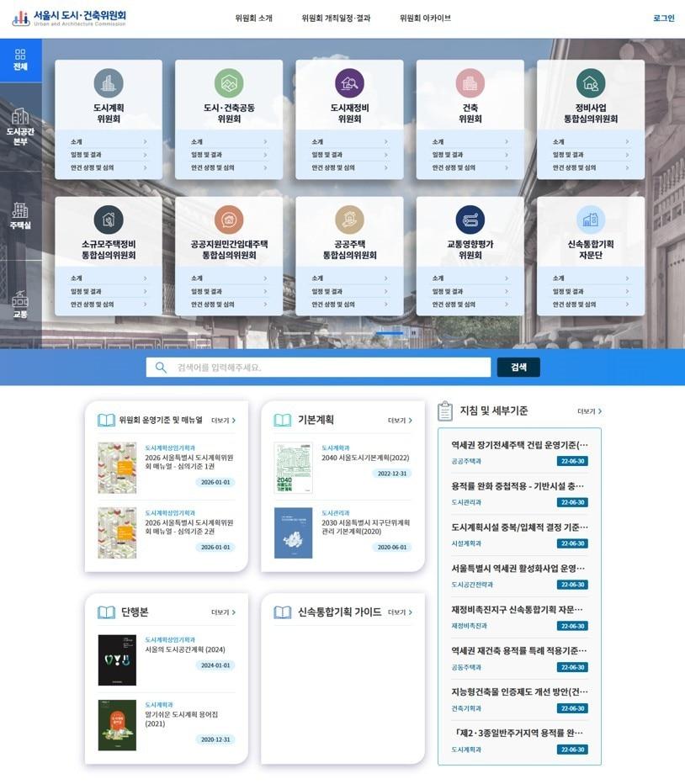Click the hero carousel progress indicator
Image resolution: width=685 pixels, height=784 pixels.
(391, 332)
